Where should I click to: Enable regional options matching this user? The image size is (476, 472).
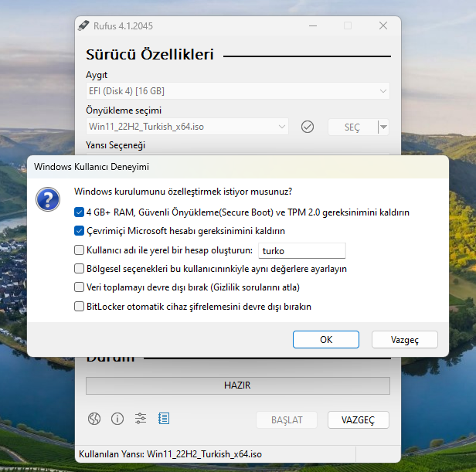(79, 269)
